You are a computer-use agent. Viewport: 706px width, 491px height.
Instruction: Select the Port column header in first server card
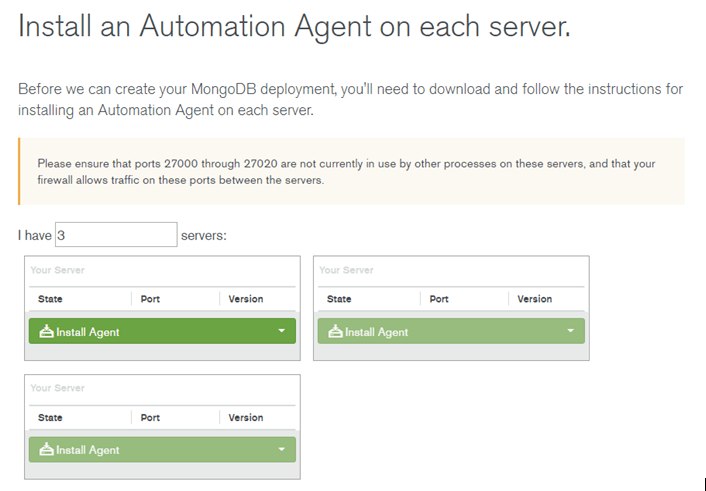tap(150, 299)
